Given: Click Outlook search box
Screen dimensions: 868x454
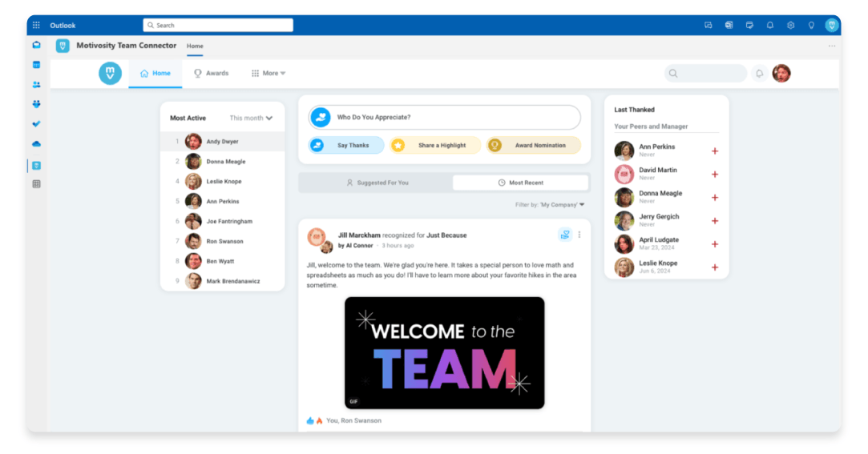Looking at the screenshot, I should (218, 25).
